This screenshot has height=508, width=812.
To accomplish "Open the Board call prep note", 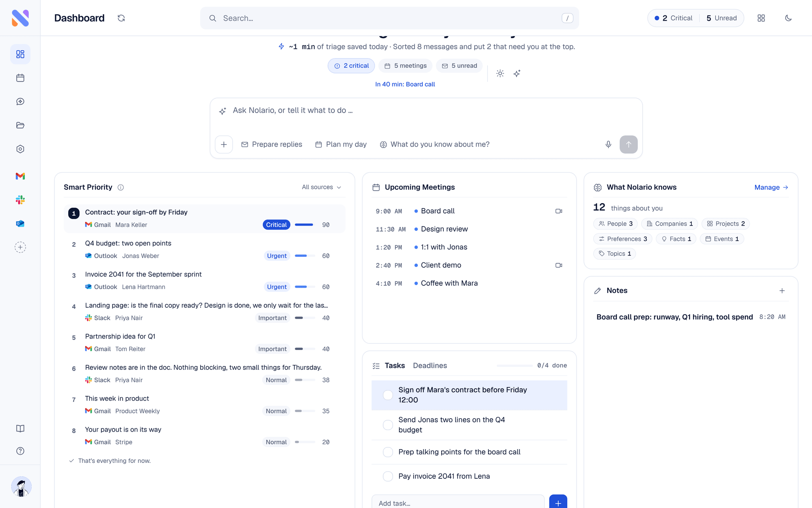I will pos(691,317).
